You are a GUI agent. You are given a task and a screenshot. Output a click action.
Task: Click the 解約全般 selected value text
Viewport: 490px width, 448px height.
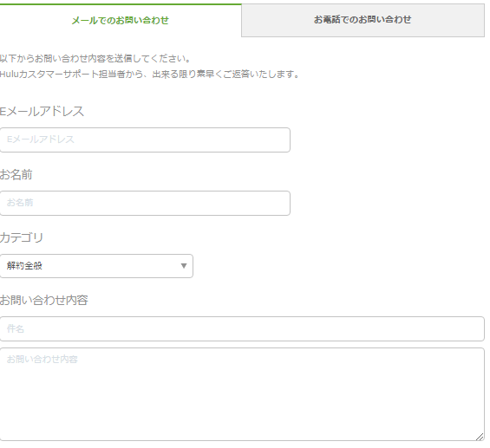pyautogui.click(x=24, y=266)
